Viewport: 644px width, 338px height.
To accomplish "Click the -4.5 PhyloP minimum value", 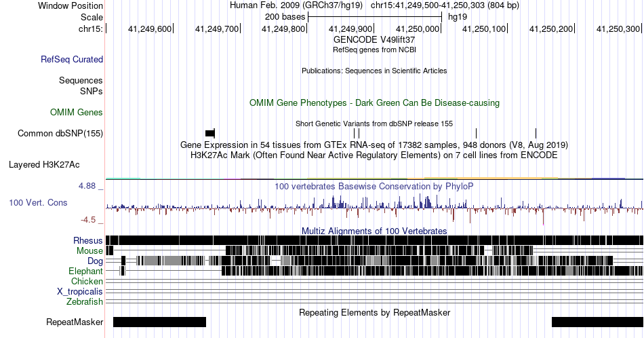I will click(x=88, y=220).
